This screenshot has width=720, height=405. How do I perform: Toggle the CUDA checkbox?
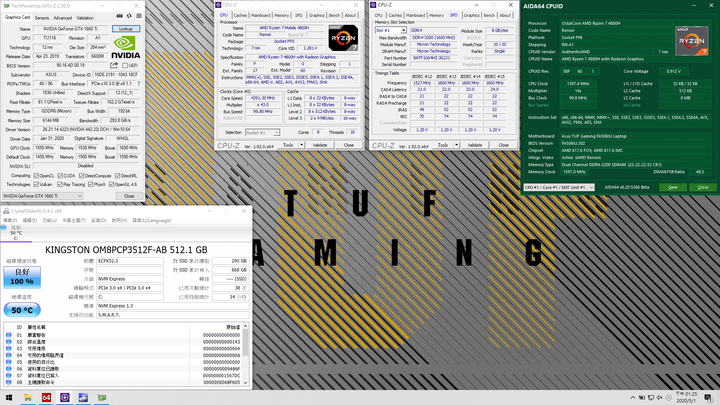(60, 175)
